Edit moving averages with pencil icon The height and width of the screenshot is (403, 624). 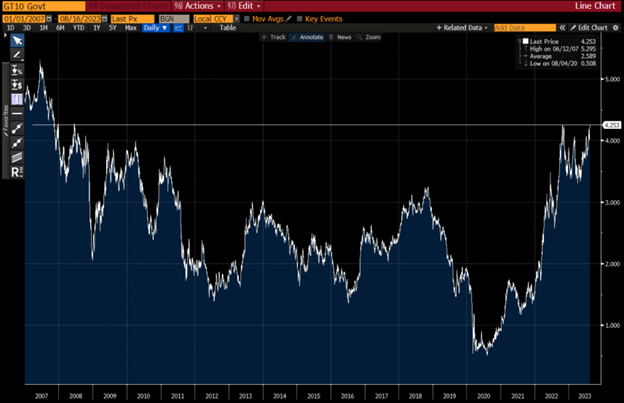point(289,19)
